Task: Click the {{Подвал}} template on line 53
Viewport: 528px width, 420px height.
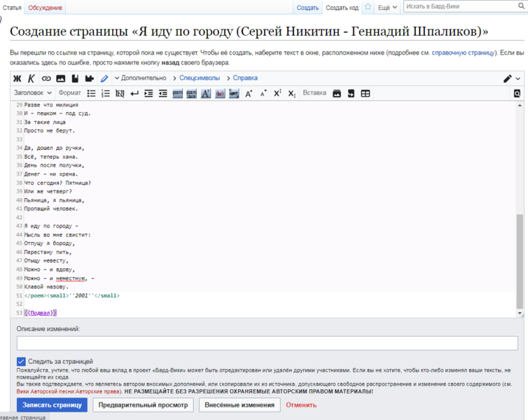Action: [41, 313]
